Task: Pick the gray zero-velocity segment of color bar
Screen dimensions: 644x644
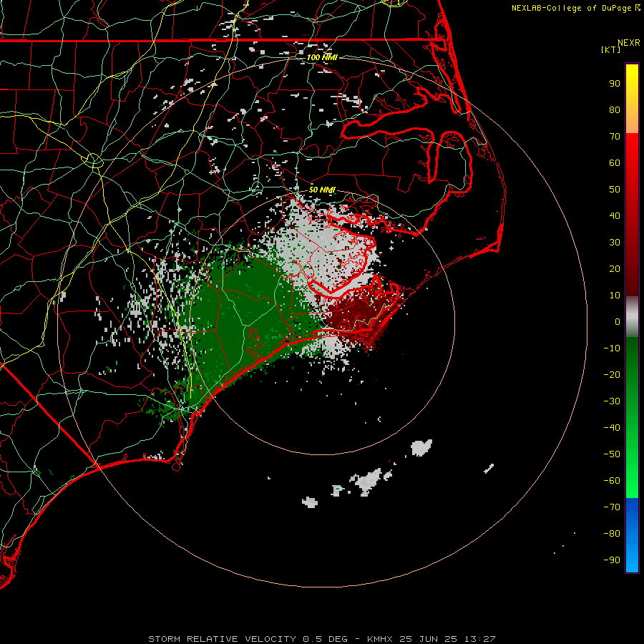Action: click(632, 317)
